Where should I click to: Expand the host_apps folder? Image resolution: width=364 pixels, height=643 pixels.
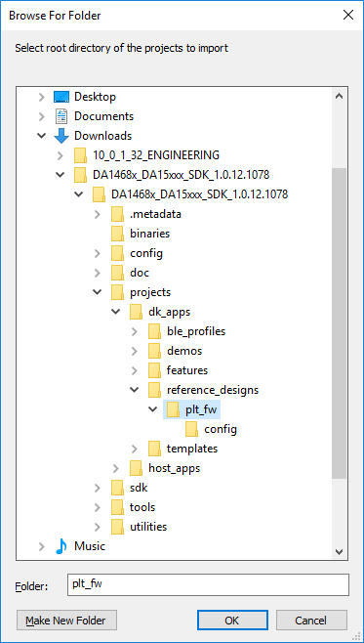pos(116,468)
